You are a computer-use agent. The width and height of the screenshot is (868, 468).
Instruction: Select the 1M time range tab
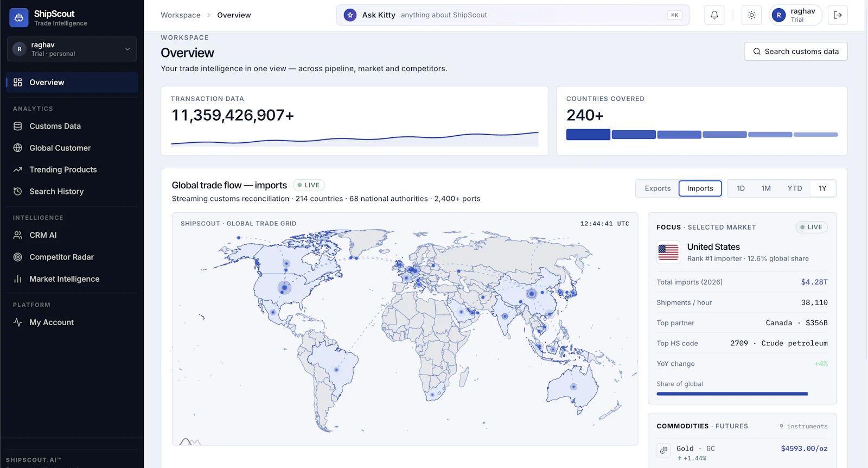coord(766,188)
